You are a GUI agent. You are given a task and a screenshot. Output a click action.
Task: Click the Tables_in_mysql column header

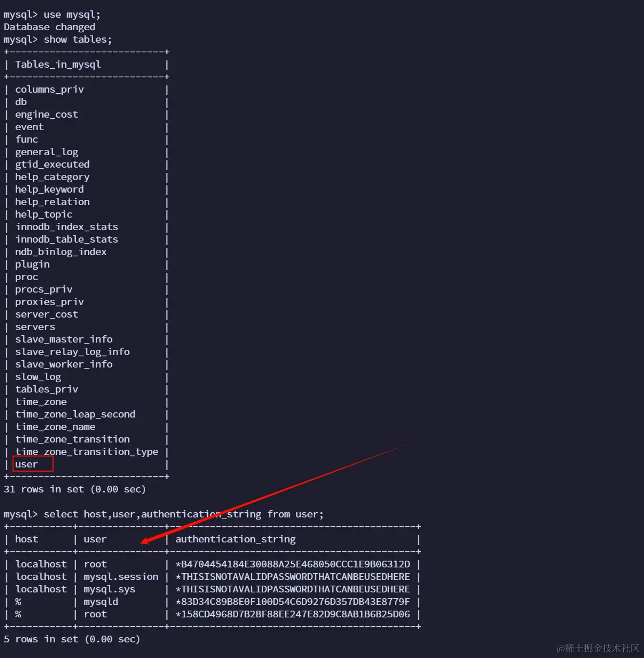(x=58, y=65)
